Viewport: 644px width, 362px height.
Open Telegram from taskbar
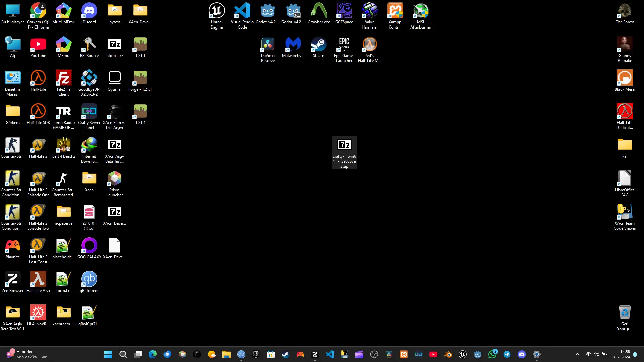pyautogui.click(x=507, y=354)
